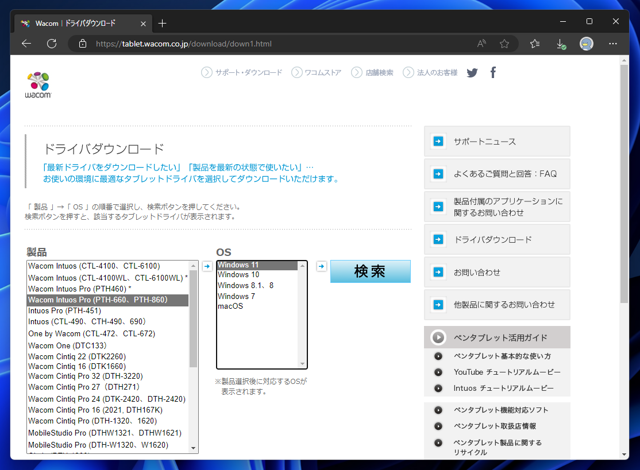Open 他製品に関するお問い合わせ sidebar item
This screenshot has height=470, width=640.
coord(497,305)
